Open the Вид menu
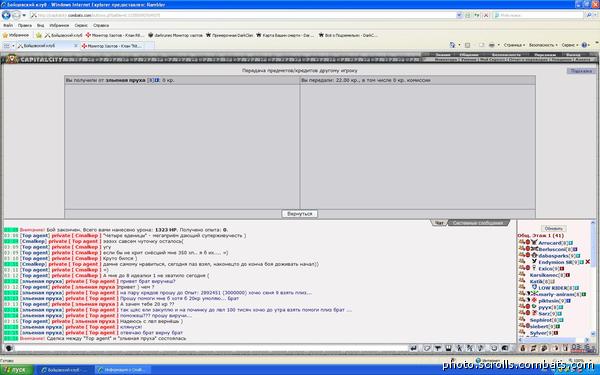The height and width of the screenshot is (375, 600). click(40, 25)
